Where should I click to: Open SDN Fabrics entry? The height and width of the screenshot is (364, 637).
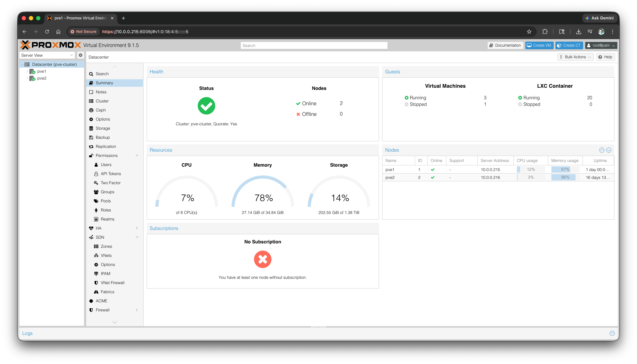(x=107, y=292)
